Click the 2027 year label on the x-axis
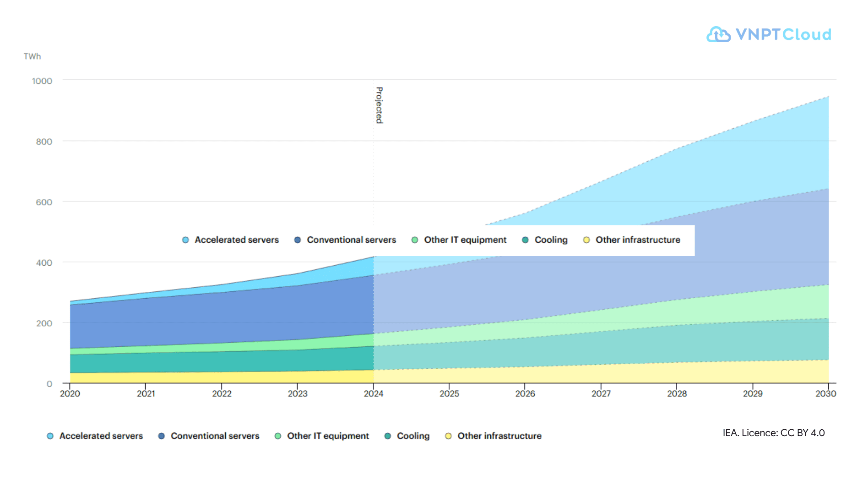The height and width of the screenshot is (481, 868). [x=601, y=394]
